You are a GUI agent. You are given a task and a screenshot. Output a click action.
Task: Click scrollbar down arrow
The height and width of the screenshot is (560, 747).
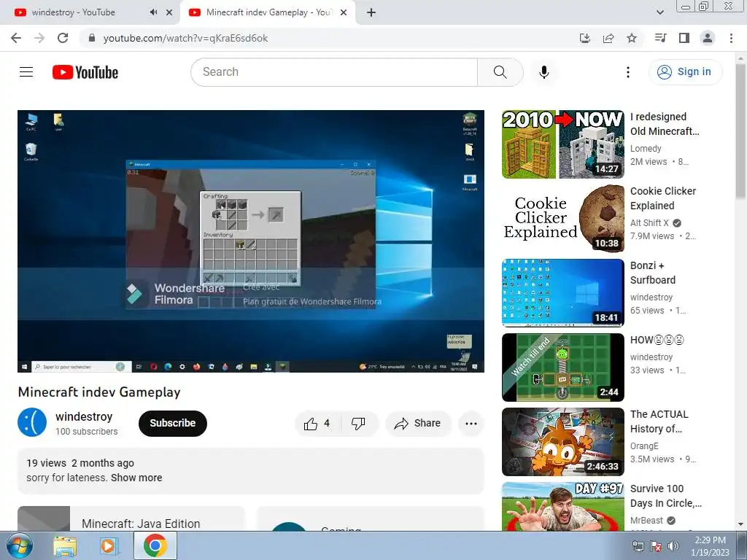741,525
